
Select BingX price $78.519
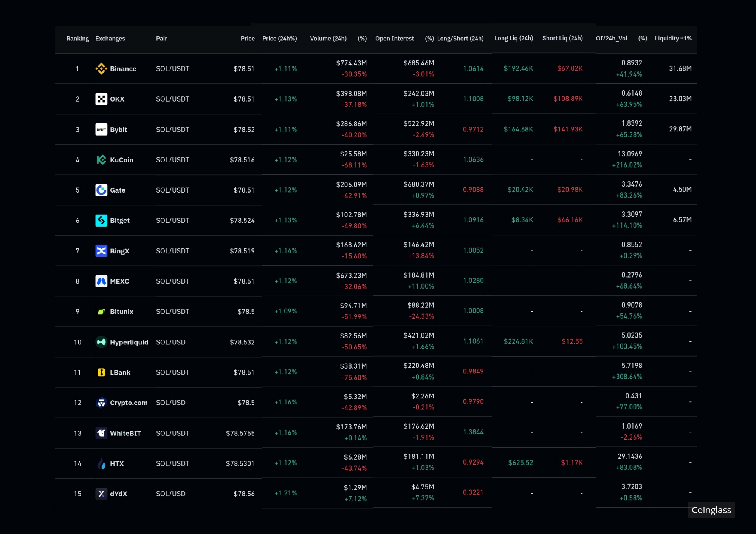242,251
